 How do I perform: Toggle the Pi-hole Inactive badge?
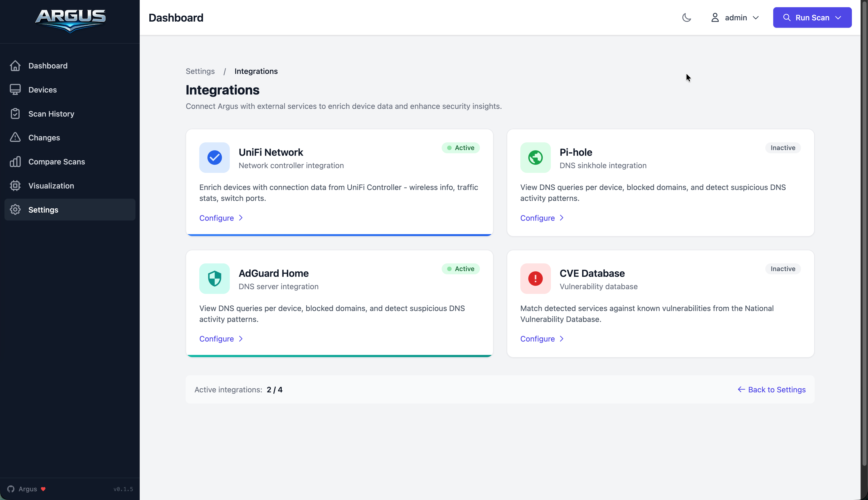pos(782,148)
